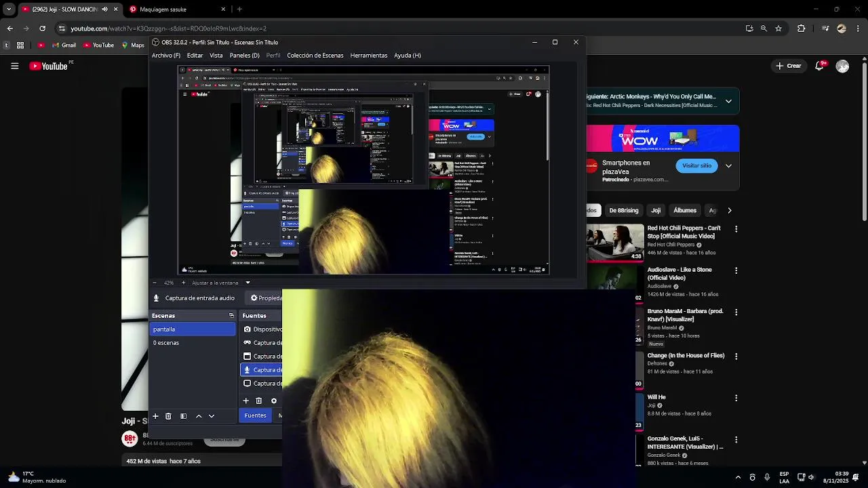Open the YouTube notifications bell
The image size is (868, 488).
tap(820, 66)
